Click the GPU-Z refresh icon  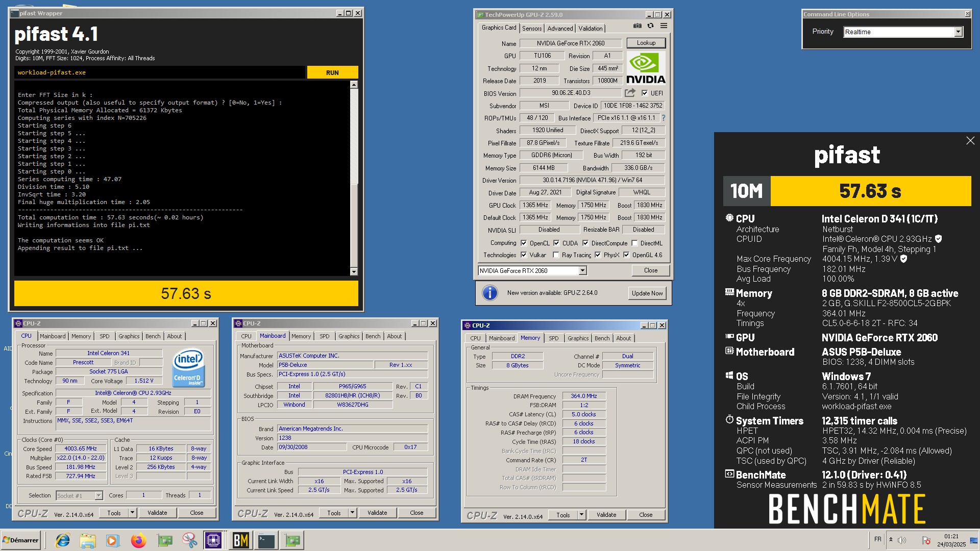coord(650,26)
